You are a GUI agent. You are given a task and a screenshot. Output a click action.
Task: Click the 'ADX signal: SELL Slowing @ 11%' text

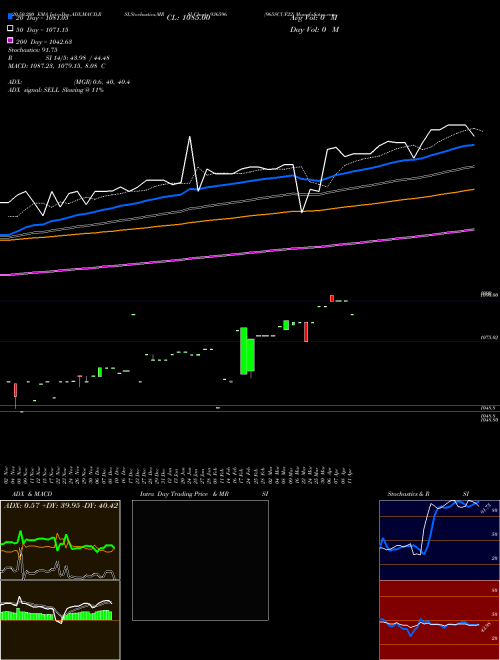56,90
